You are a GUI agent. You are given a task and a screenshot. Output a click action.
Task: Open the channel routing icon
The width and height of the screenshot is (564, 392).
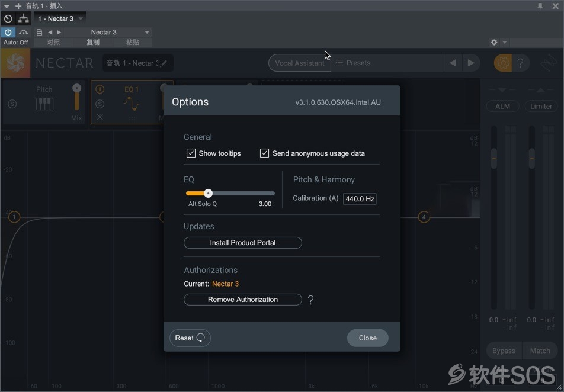23,18
